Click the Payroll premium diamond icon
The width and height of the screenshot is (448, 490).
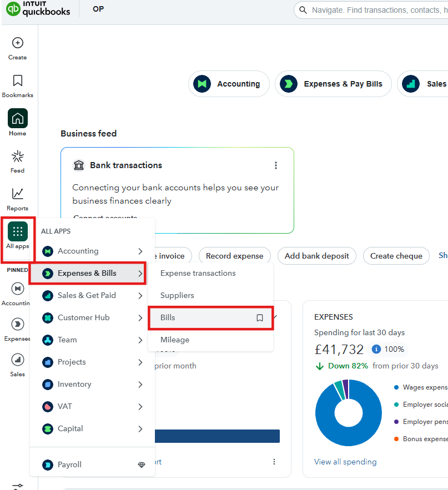click(142, 464)
